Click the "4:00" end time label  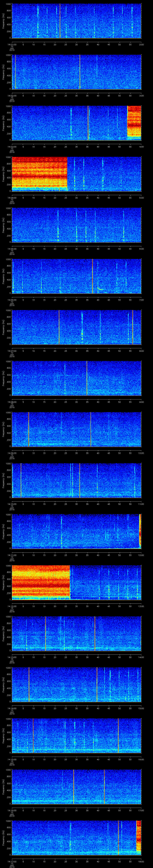tap(141, 146)
